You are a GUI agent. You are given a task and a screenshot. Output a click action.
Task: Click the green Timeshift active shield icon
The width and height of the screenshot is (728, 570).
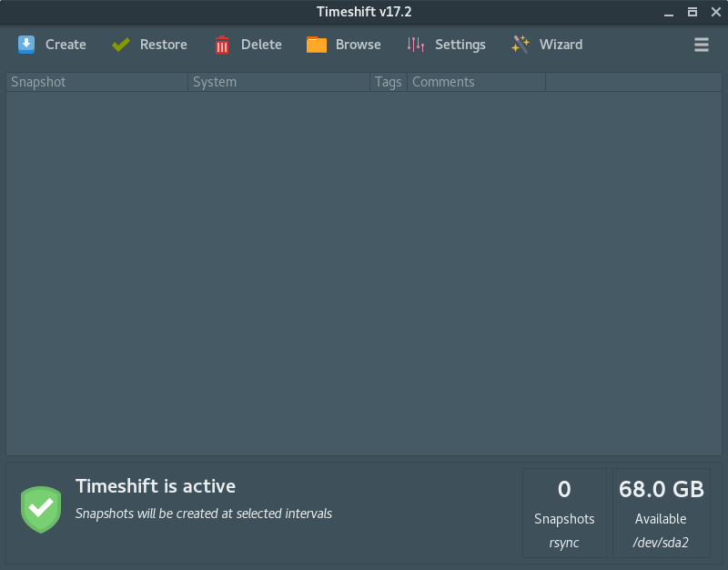(x=40, y=509)
